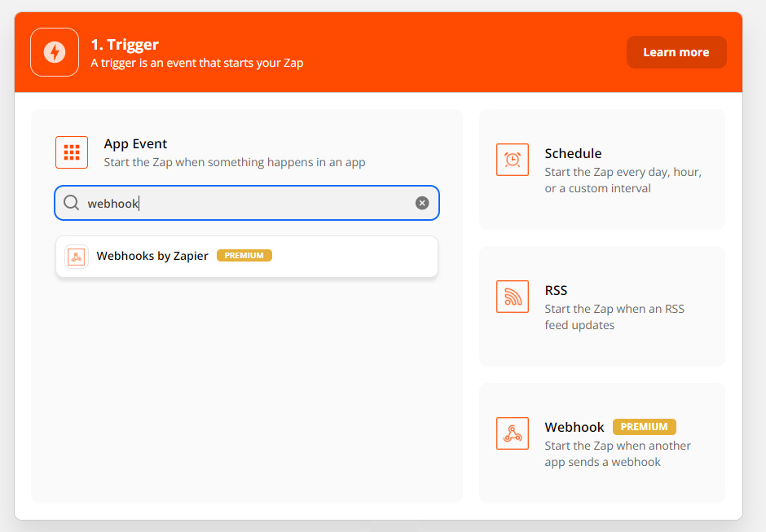Select Webhooks by Zapier search result
This screenshot has width=766, height=532.
click(x=247, y=257)
